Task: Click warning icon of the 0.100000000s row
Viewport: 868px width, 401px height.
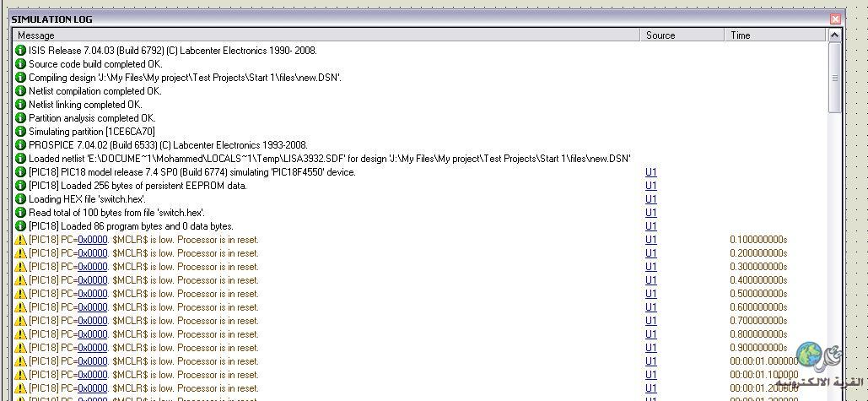Action: 20,240
